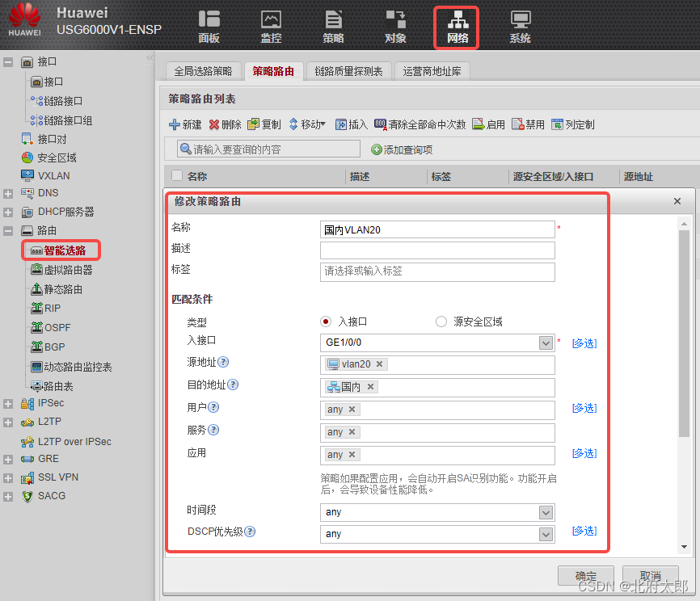The height and width of the screenshot is (601, 700).
Task: Click the search box 请输入要查询的内容
Action: 268,149
